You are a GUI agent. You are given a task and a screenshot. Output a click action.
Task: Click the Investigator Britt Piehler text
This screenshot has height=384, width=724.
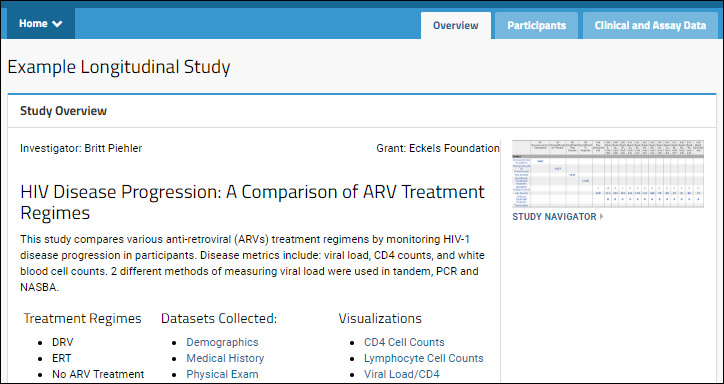[81, 148]
